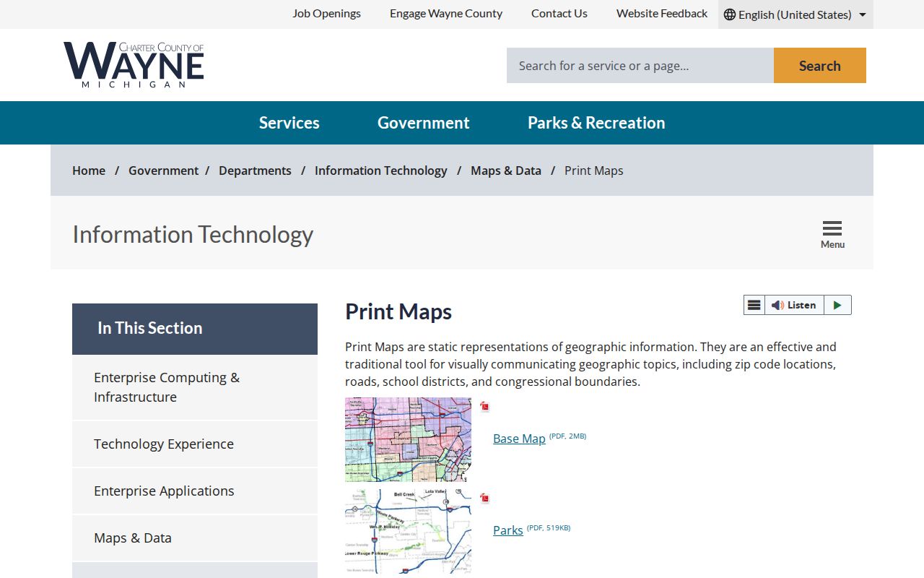Open the Parks & Recreation menu
The width and height of the screenshot is (924, 578).
596,123
